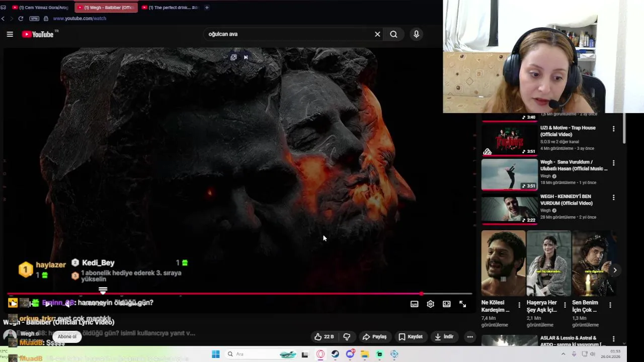This screenshot has width=644, height=362.
Task: Open Sana Vuruldum video thumbnail
Action: 509,174
